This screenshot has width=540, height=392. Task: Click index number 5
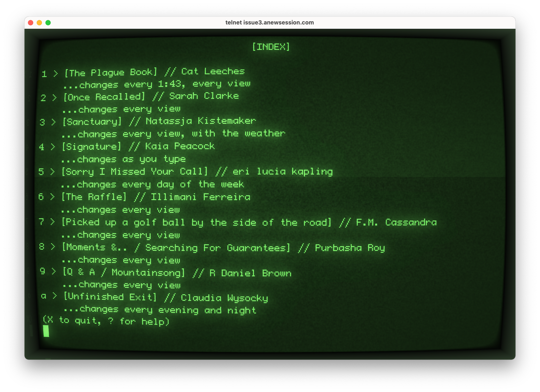(41, 172)
